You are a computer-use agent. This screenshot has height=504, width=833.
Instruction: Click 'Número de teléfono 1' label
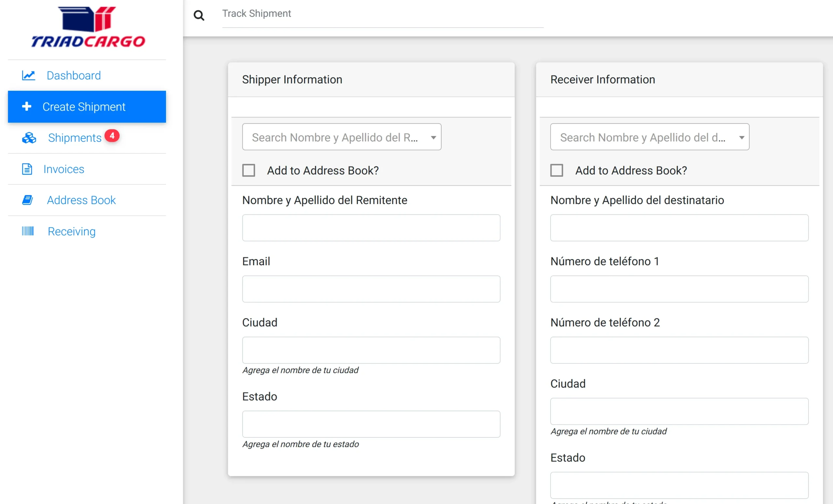click(605, 261)
